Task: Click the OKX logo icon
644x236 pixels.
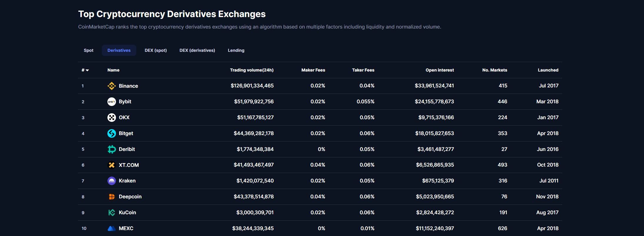Action: 112,118
